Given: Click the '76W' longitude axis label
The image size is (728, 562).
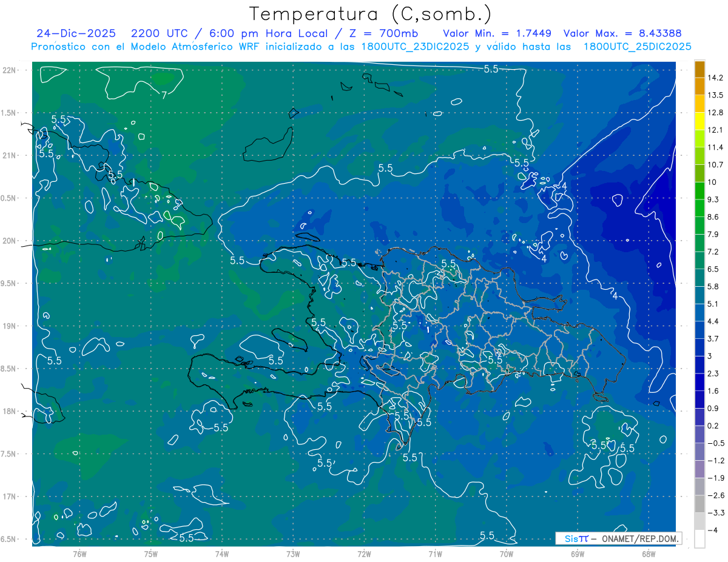Looking at the screenshot, I should point(79,554).
